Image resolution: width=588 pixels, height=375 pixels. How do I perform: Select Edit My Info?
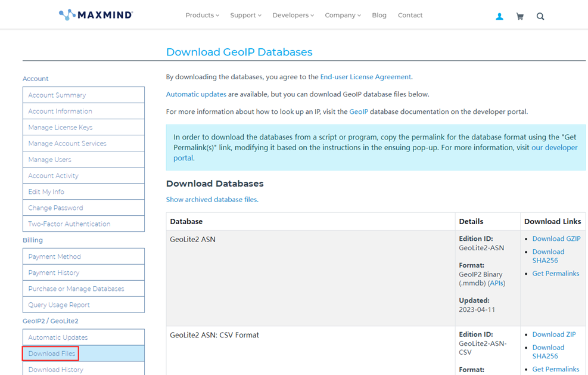83,192
